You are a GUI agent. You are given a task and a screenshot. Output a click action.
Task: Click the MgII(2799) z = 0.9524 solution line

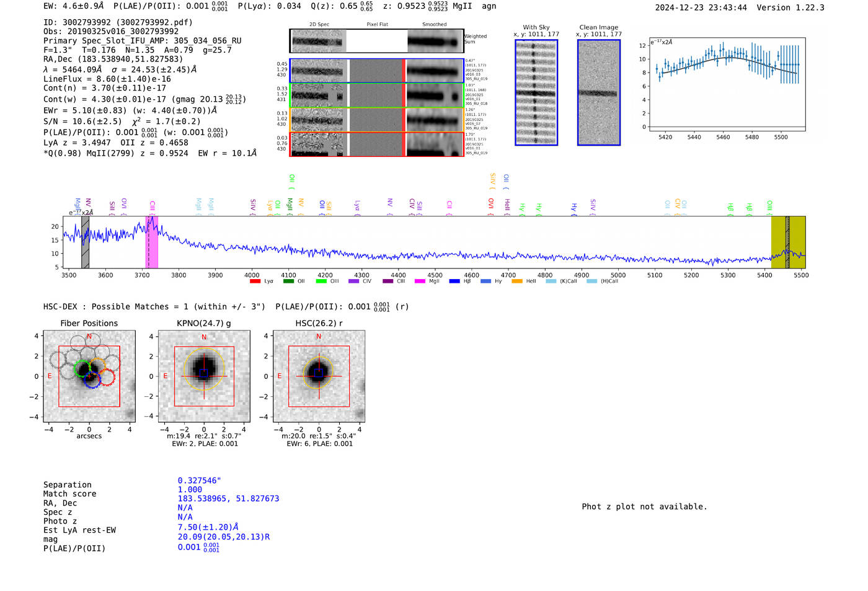(150, 153)
